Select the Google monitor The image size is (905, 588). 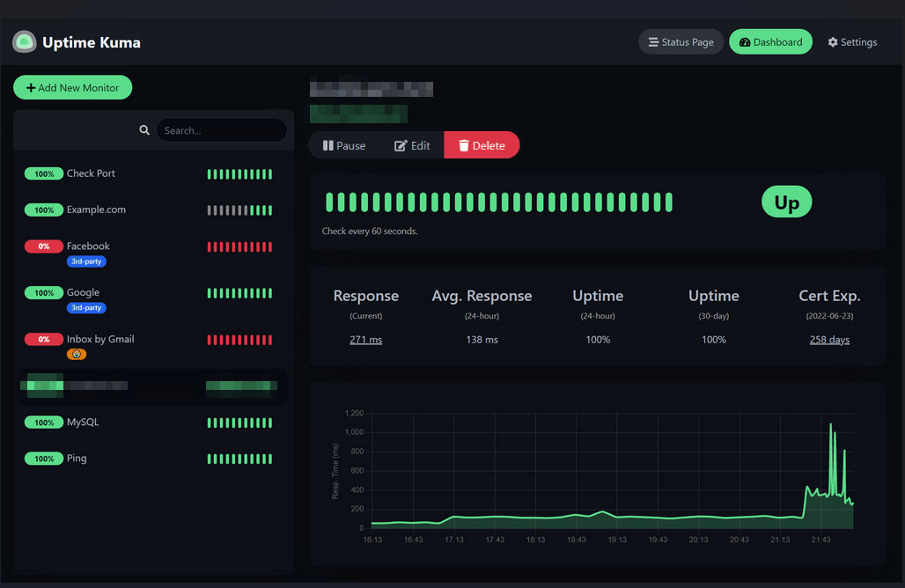[x=153, y=299]
